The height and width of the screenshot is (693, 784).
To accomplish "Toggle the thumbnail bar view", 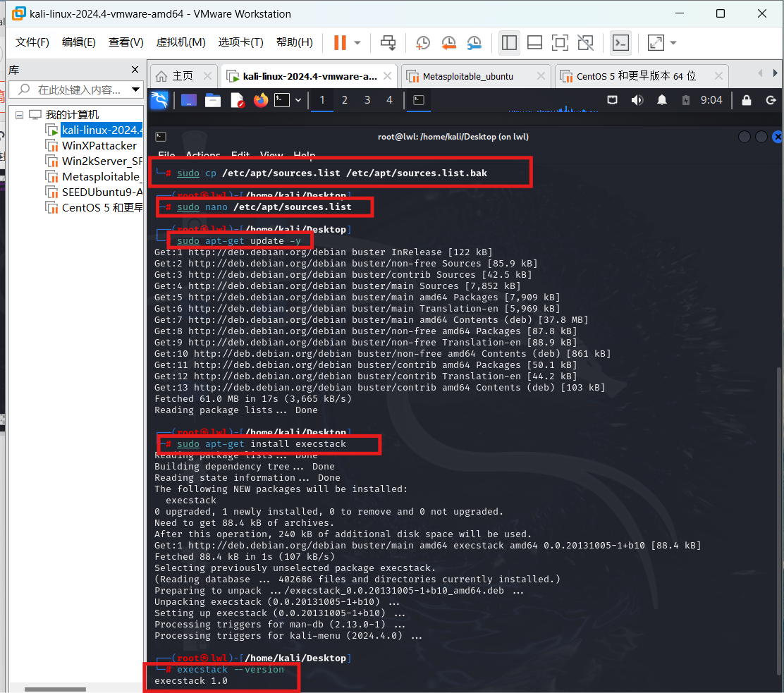I will 534,42.
